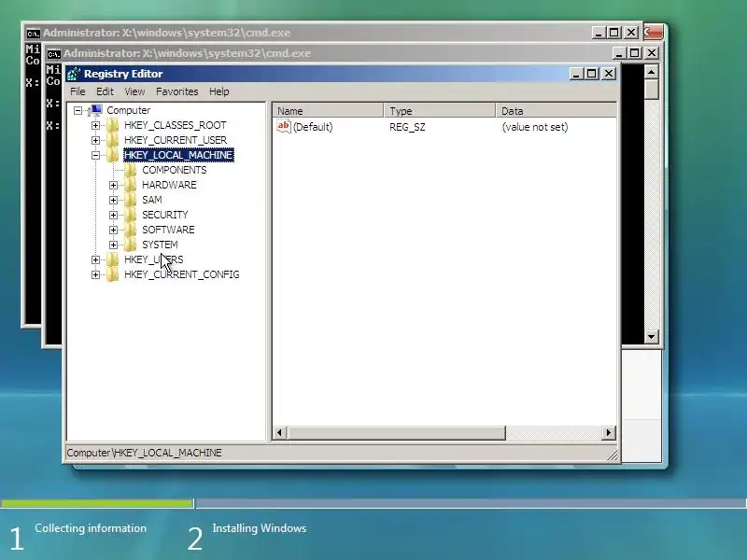Click the cmd window's scroll down arrow

click(651, 337)
